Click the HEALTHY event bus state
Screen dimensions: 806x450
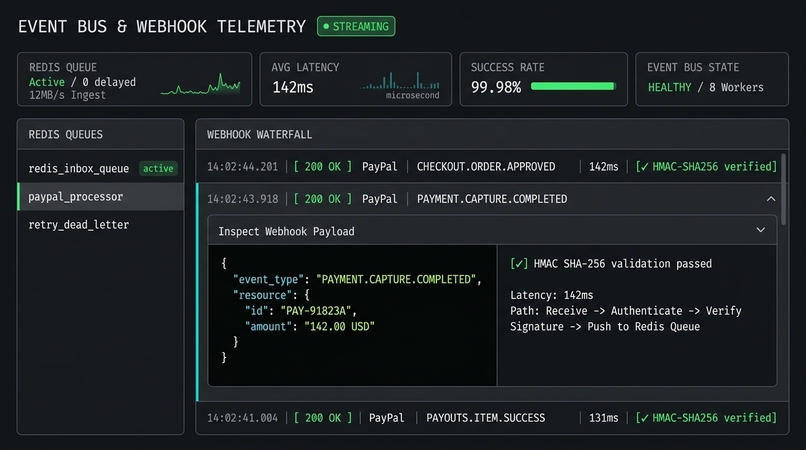tap(670, 87)
